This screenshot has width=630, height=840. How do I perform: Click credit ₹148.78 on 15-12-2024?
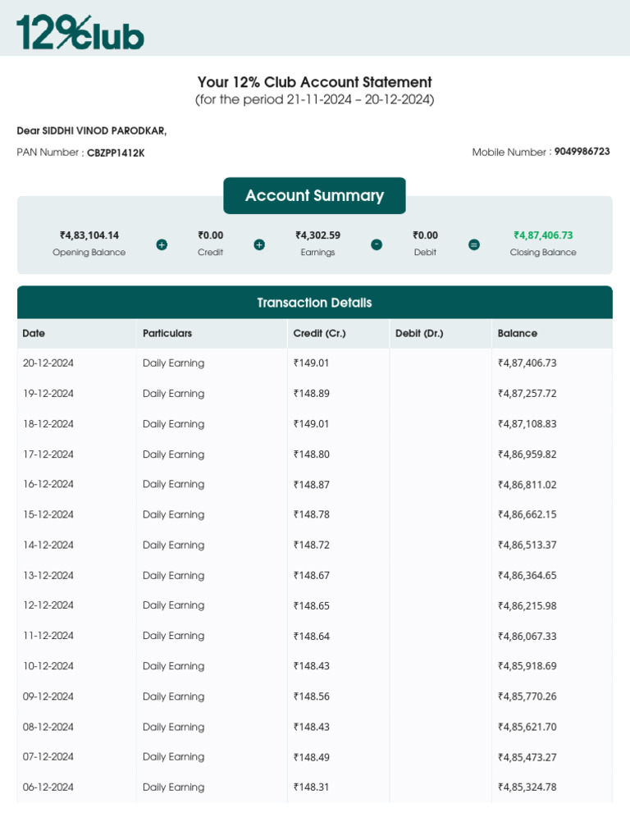311,514
